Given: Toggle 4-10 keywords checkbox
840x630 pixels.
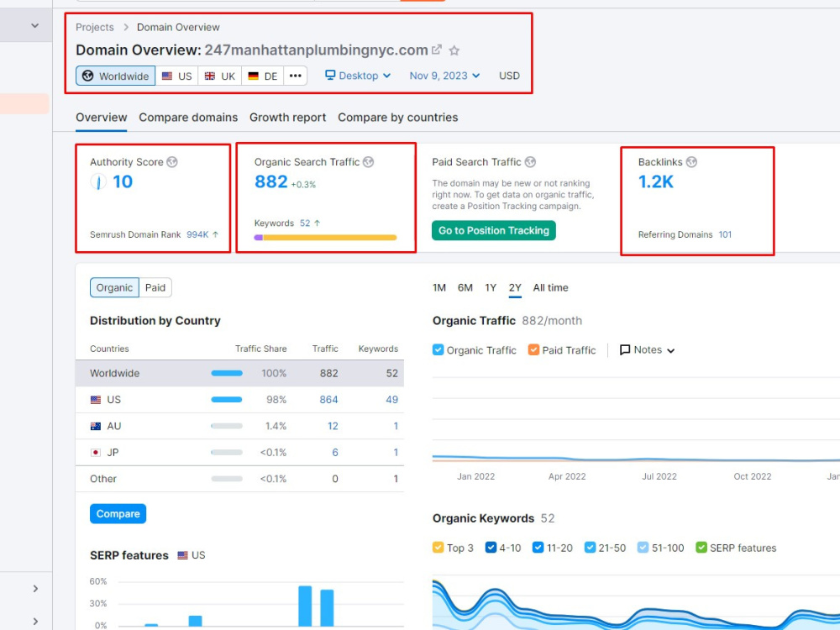Looking at the screenshot, I should point(491,548).
